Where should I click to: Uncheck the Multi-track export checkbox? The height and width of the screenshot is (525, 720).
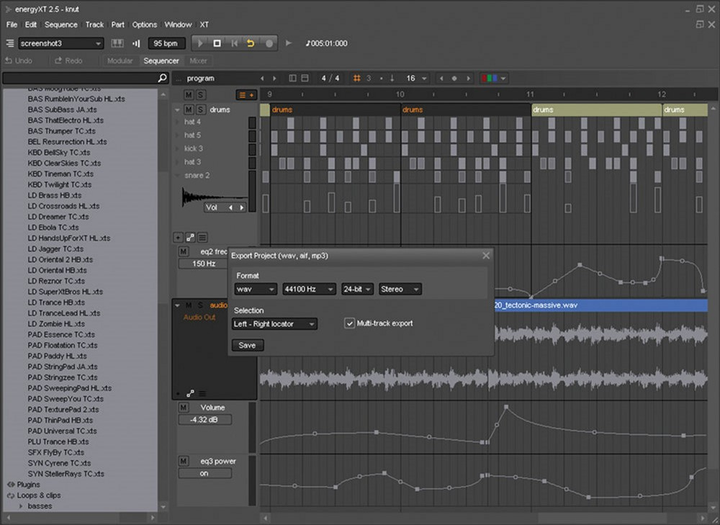pos(349,323)
